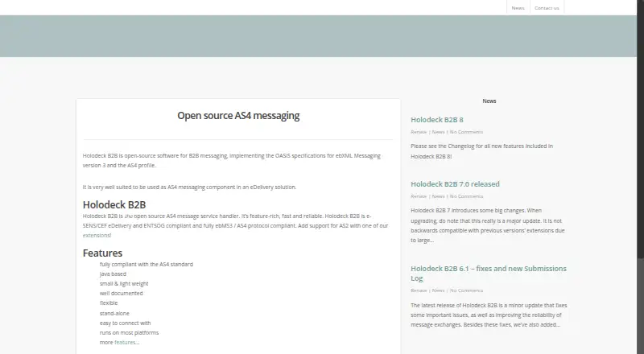
Task: Click 'fully compliant with the AS4 standard' item
Action: coord(147,264)
